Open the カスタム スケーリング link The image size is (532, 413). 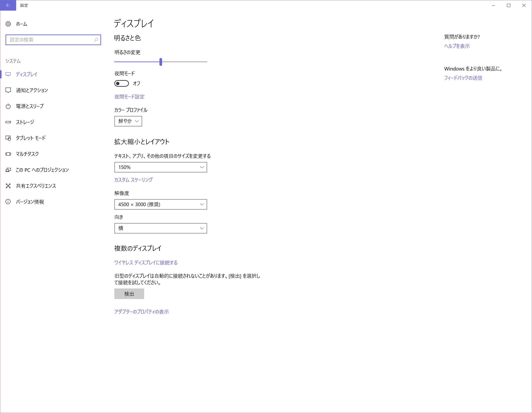click(x=134, y=180)
